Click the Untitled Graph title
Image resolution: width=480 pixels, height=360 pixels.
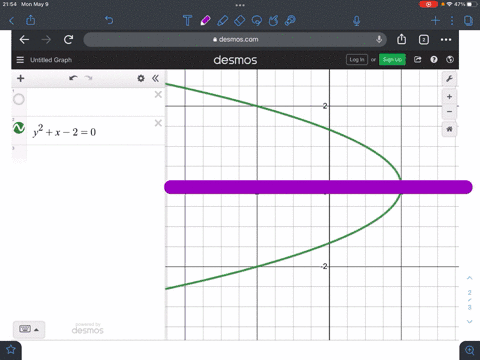[x=51, y=60]
